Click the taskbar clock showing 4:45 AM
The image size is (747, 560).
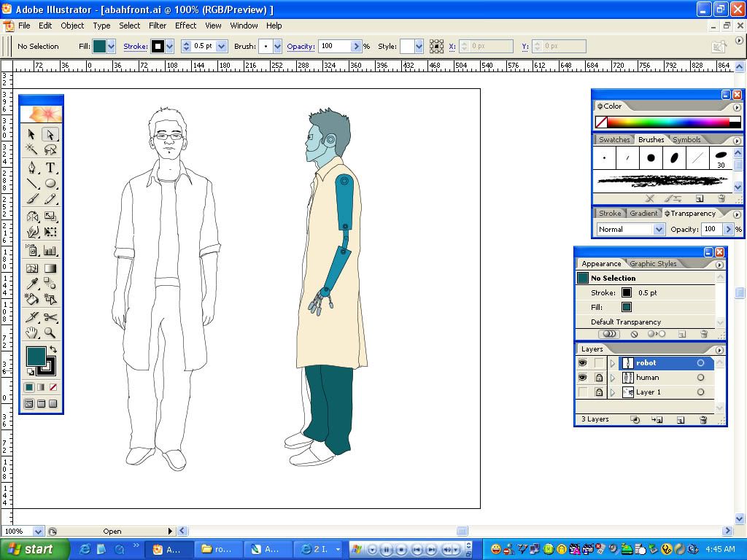point(720,550)
